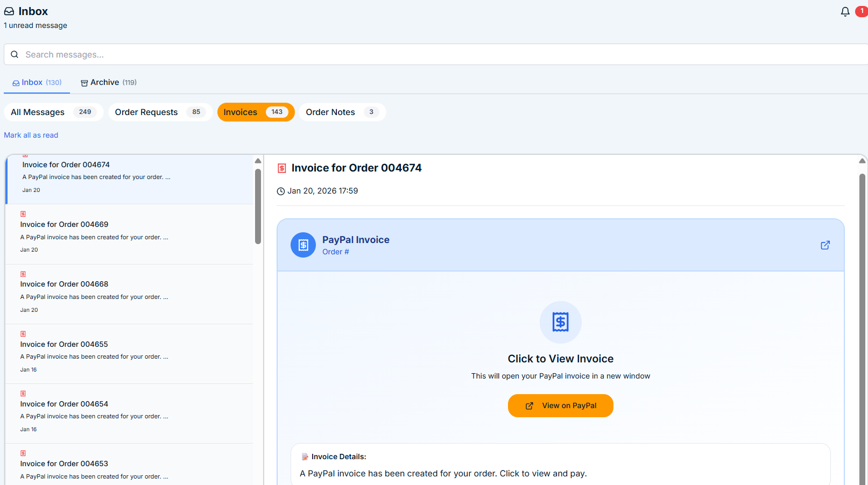The image size is (868, 485).
Task: Click detail pane scrollbar up arrow
Action: click(x=862, y=161)
